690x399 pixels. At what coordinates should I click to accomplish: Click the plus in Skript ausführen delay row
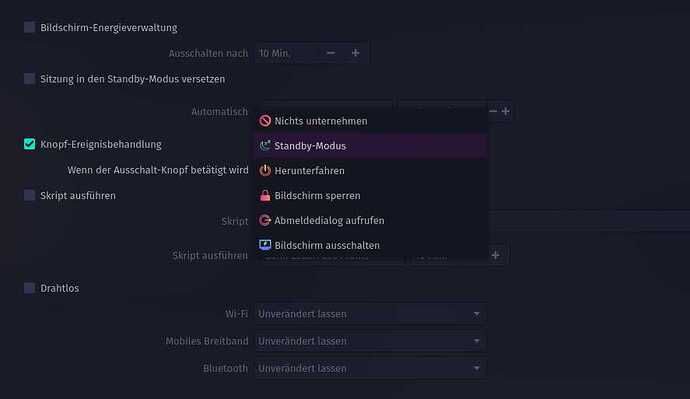click(x=495, y=255)
